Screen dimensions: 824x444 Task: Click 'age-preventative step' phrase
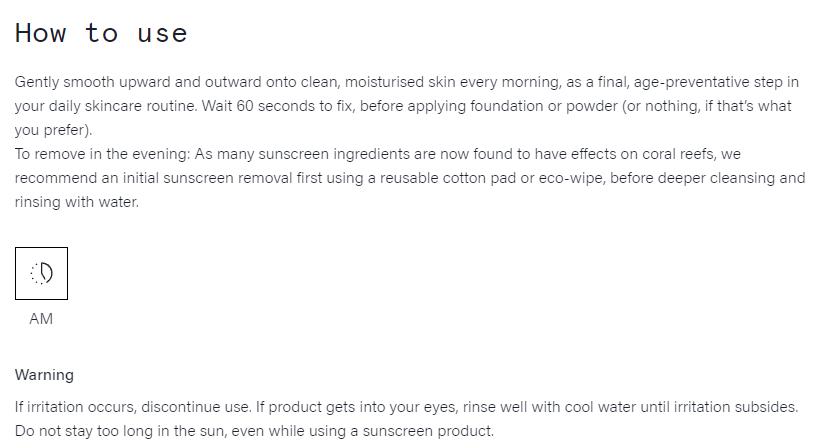[708, 83]
